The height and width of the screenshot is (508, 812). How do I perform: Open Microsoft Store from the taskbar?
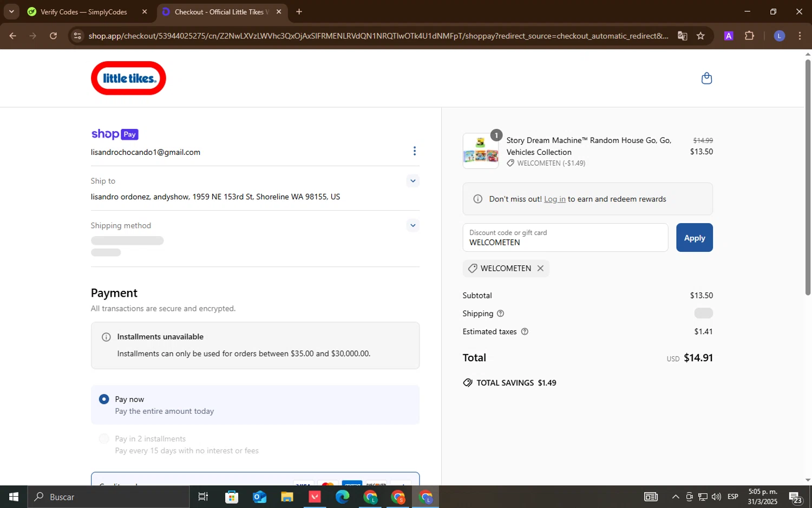pyautogui.click(x=232, y=497)
